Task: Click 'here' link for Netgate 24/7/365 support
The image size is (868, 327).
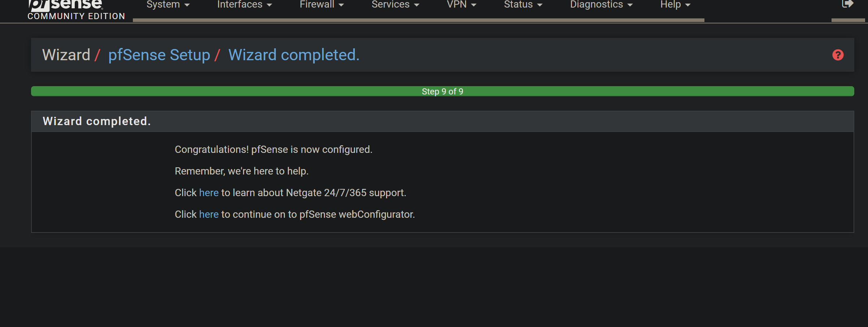Action: coord(209,193)
